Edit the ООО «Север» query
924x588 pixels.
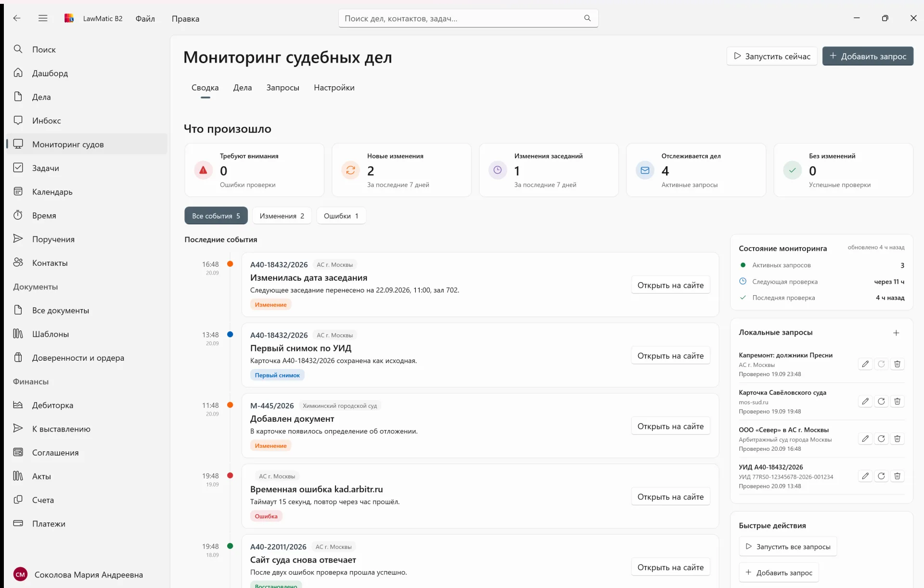(x=865, y=439)
